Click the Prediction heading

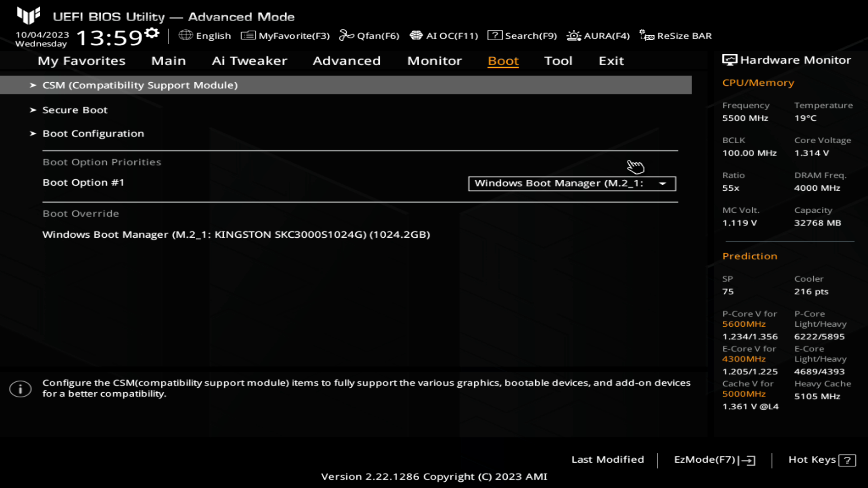750,256
